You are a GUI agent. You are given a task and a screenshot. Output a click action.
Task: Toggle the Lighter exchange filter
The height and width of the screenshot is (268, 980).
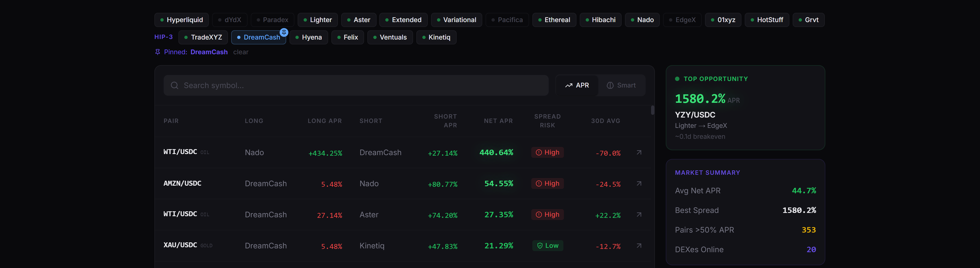[x=318, y=20]
